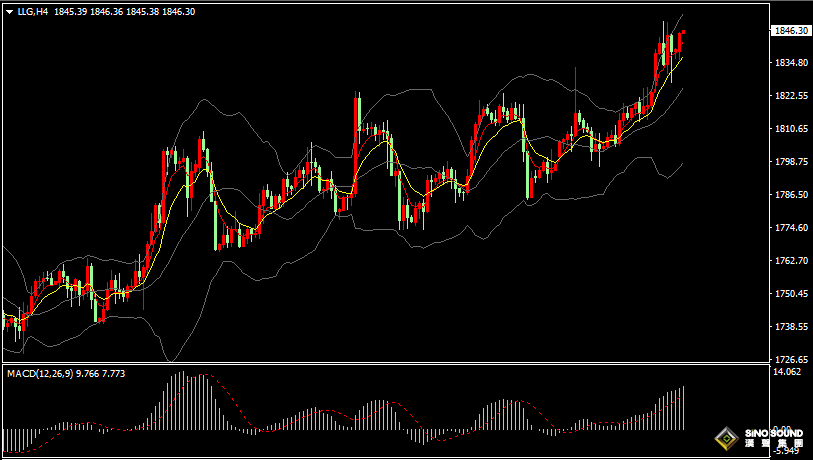
Task: Open the chart menu triangle beside LLG,H4
Action: tap(9, 12)
